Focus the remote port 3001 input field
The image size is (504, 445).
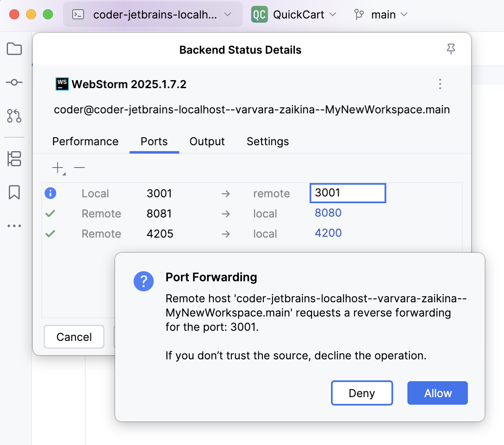(x=348, y=193)
